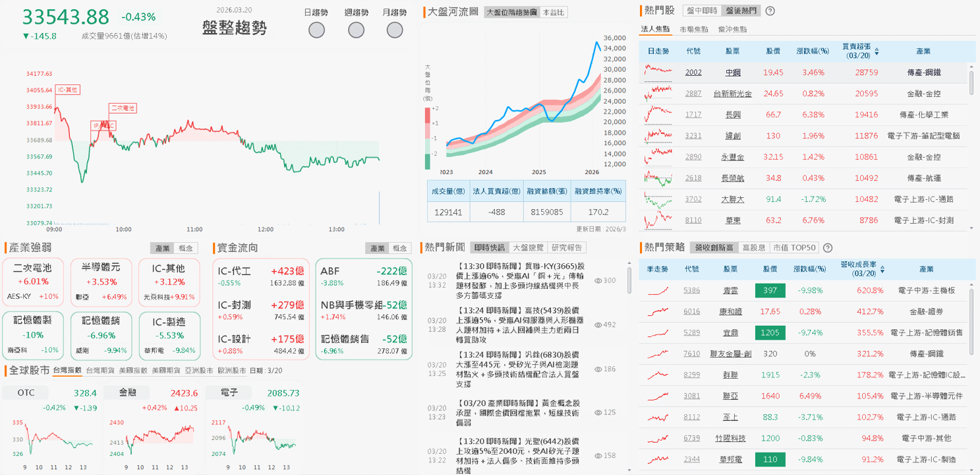This screenshot has height=475, width=980.
Task: Switch to 美國指數 tab
Action: (x=133, y=371)
